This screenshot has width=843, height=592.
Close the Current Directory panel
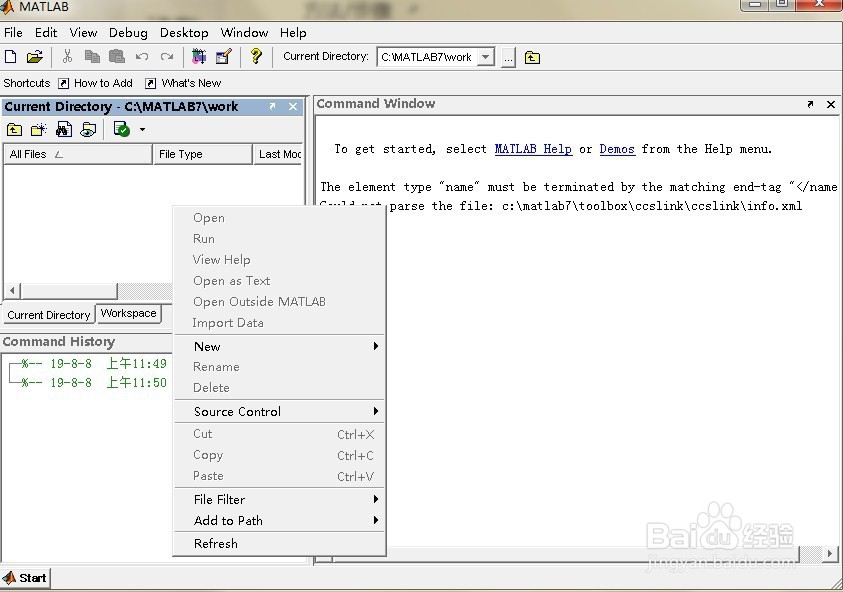tap(293, 106)
